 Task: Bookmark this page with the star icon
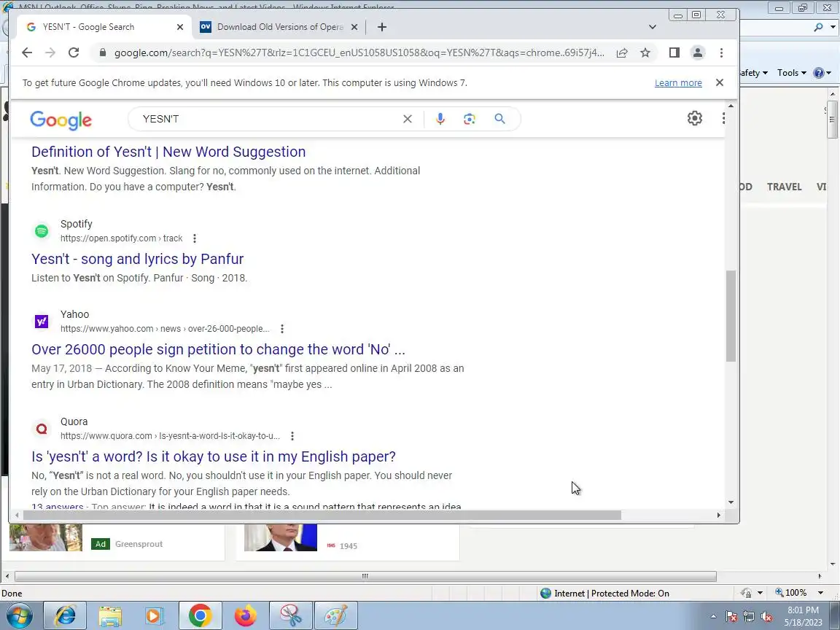click(x=645, y=52)
